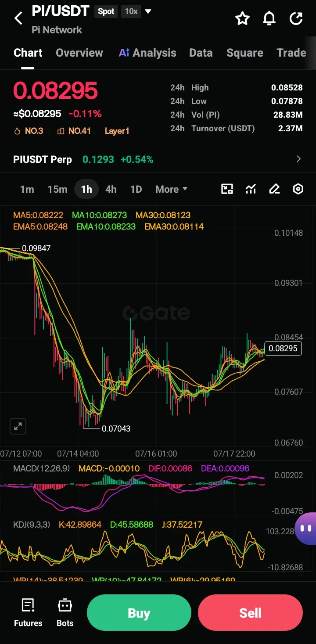Tap the 0.09847 high label on chart
Viewport: 316px width, 644px height.
pyautogui.click(x=36, y=248)
